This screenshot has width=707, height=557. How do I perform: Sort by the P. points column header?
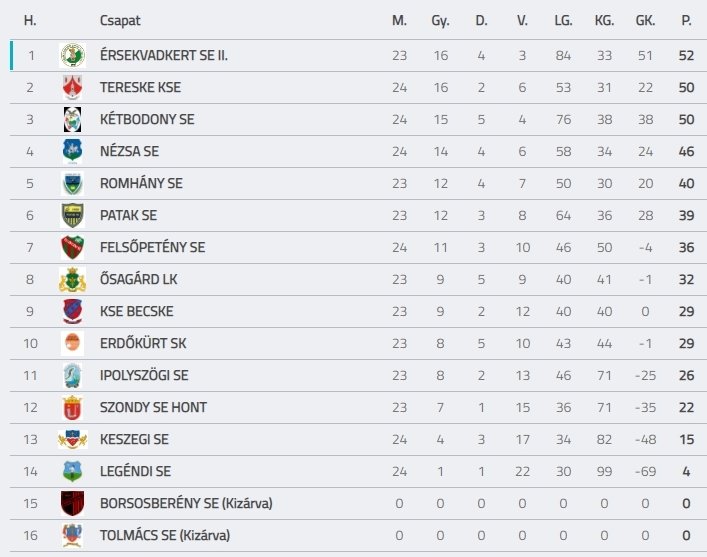(x=686, y=21)
